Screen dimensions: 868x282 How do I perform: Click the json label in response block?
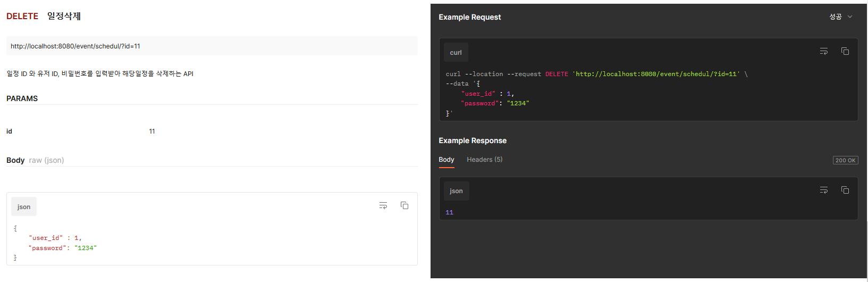(x=456, y=191)
